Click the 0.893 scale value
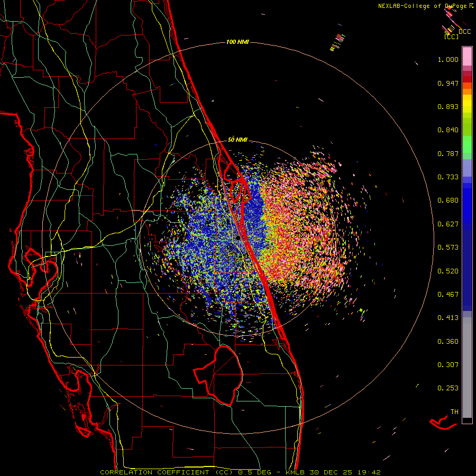476x476 pixels. tap(448, 106)
